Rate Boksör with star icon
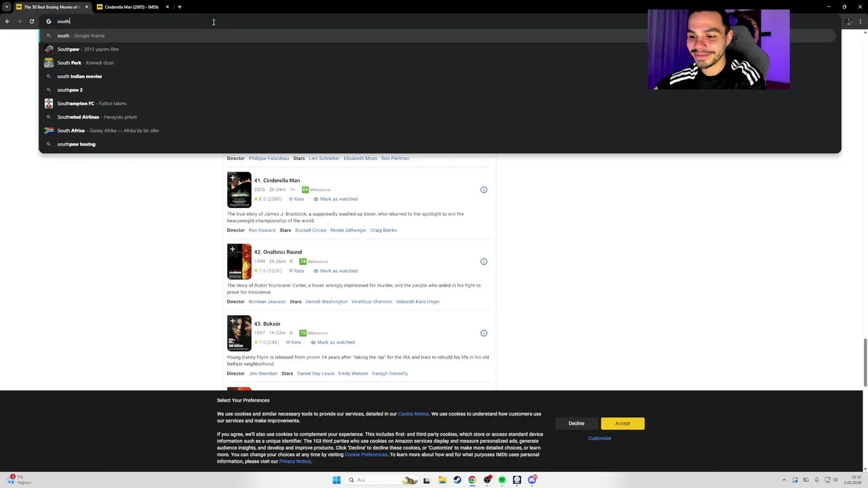 pos(294,342)
